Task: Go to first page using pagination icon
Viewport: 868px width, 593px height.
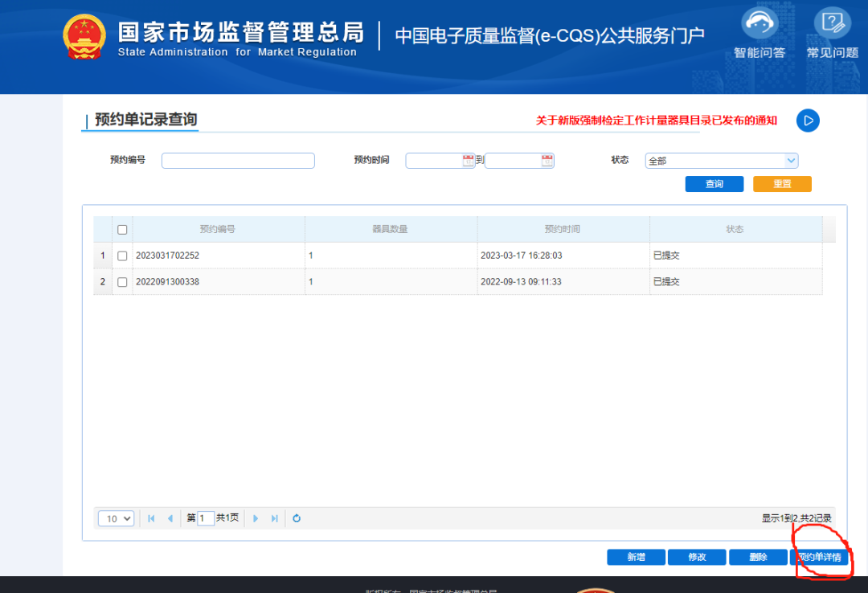Action: pyautogui.click(x=151, y=518)
